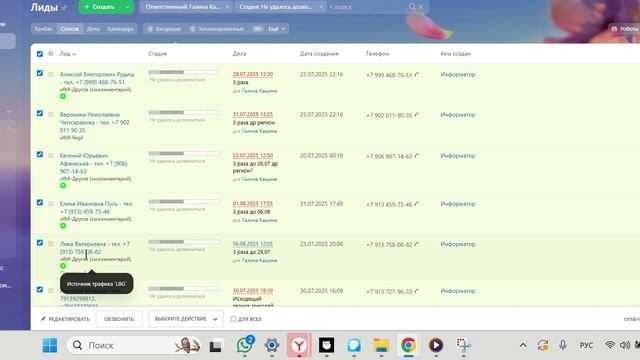Open row menu for Алексей Викторович lead
The width and height of the screenshot is (640, 360).
[x=51, y=74]
